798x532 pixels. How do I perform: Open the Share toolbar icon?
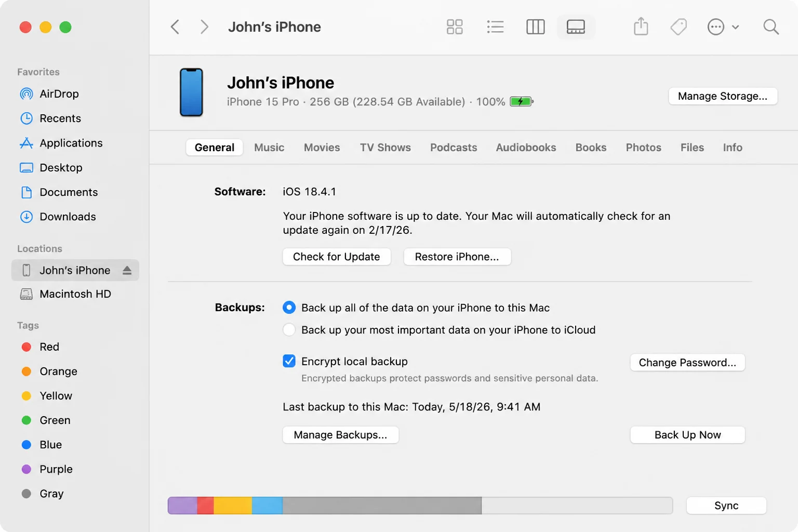pos(641,26)
